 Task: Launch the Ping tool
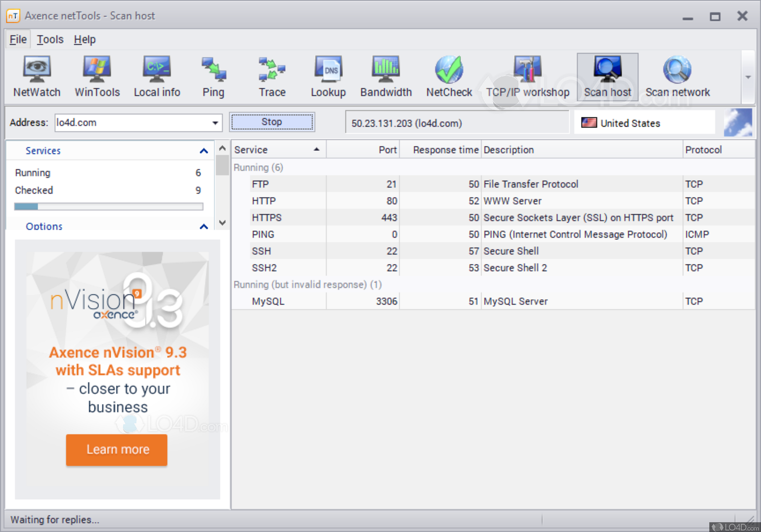213,76
